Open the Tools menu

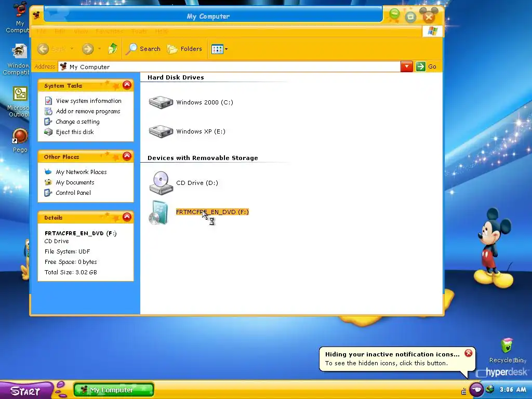pyautogui.click(x=139, y=31)
